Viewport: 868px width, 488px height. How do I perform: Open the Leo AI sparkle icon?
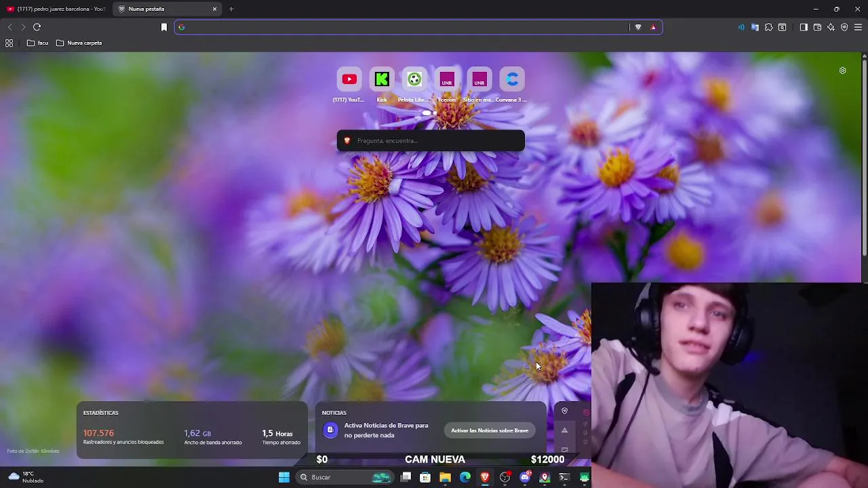(x=831, y=27)
